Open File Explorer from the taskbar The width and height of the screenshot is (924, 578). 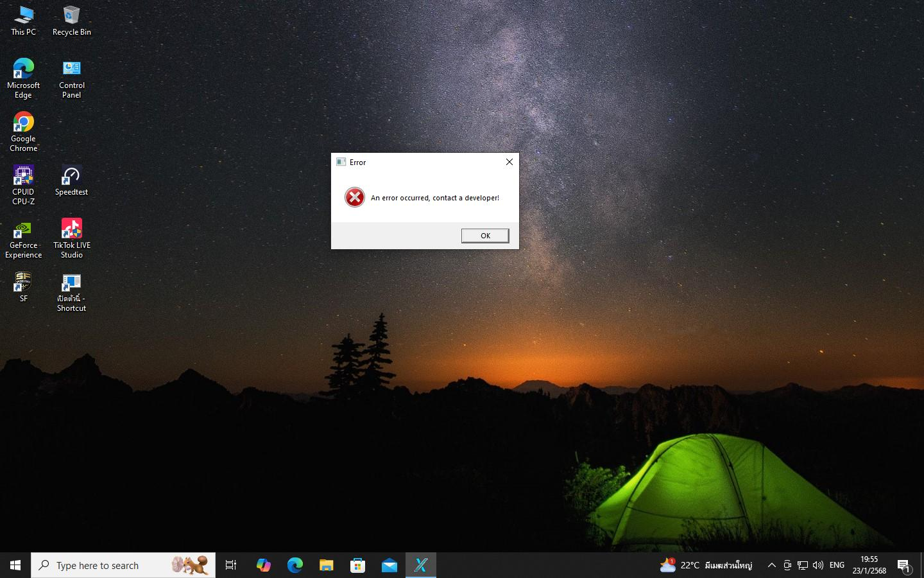pyautogui.click(x=326, y=565)
